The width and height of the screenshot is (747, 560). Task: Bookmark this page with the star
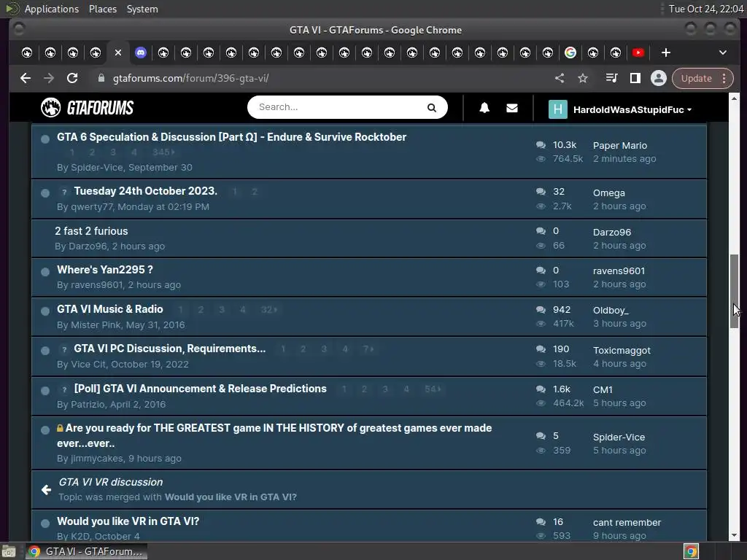(583, 78)
